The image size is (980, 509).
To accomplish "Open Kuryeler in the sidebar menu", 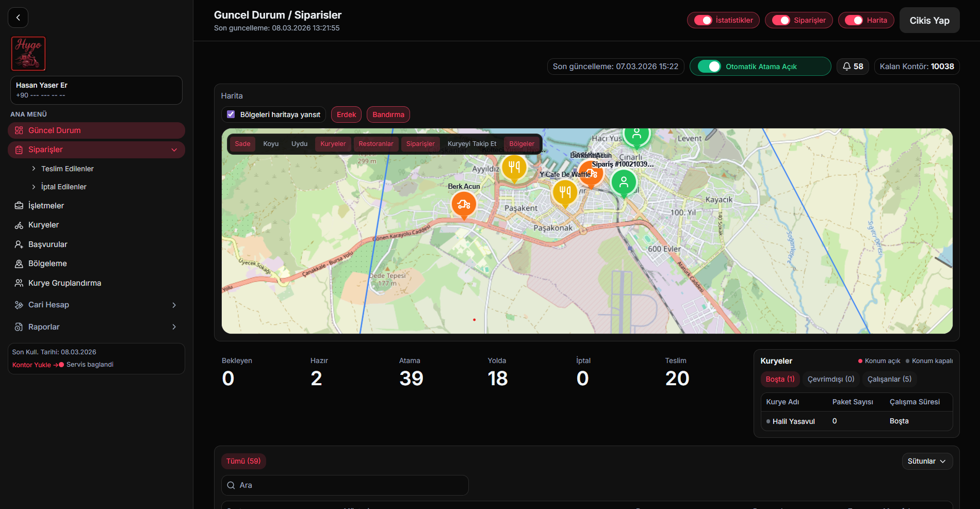I will click(44, 225).
